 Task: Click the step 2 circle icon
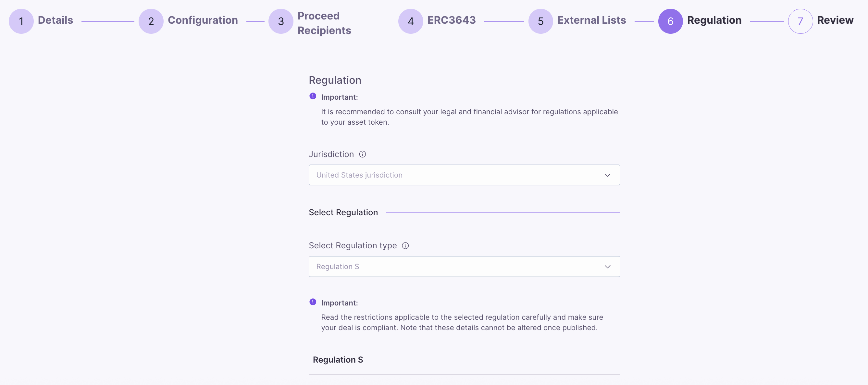[151, 21]
